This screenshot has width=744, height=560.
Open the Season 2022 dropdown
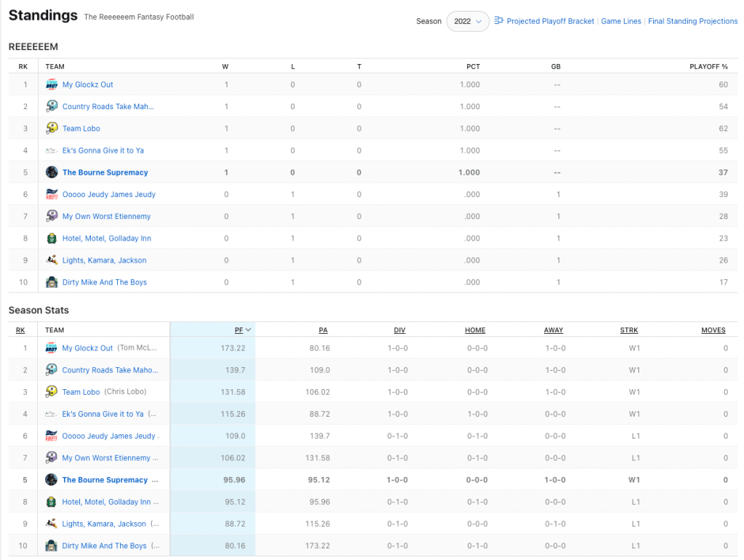click(468, 22)
